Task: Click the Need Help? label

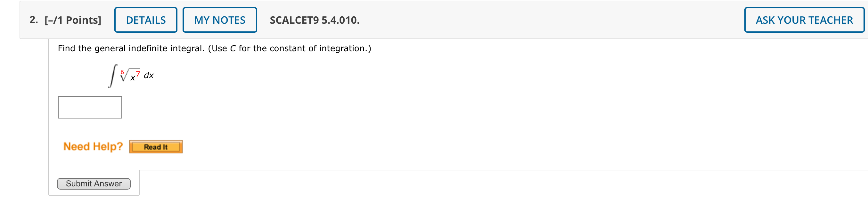Action: (93, 146)
